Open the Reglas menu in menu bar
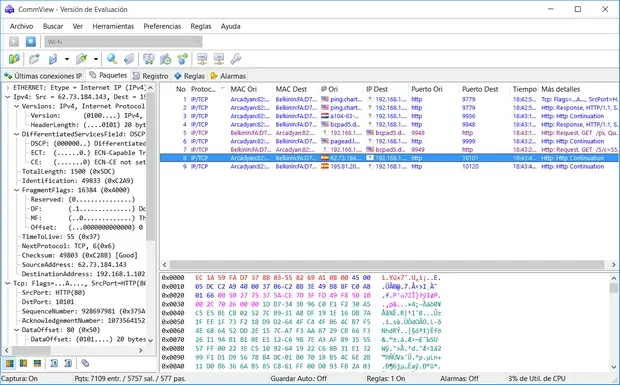The height and width of the screenshot is (385, 620). [x=201, y=26]
